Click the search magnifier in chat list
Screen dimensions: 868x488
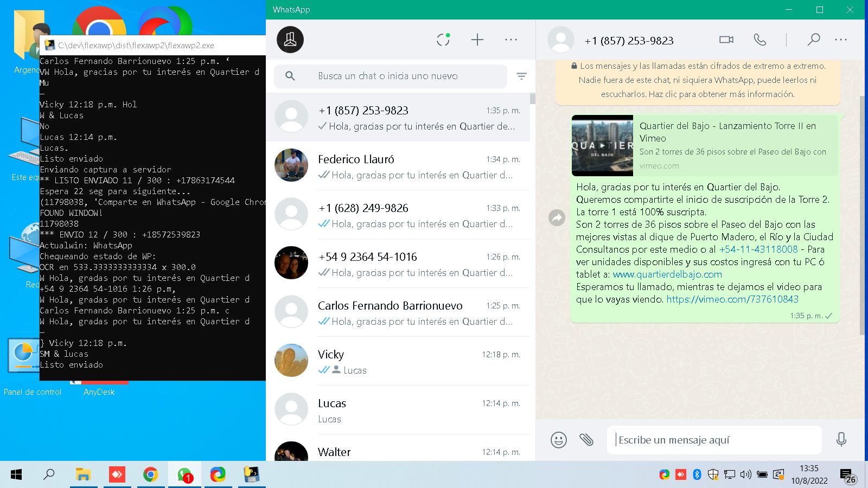click(x=290, y=76)
